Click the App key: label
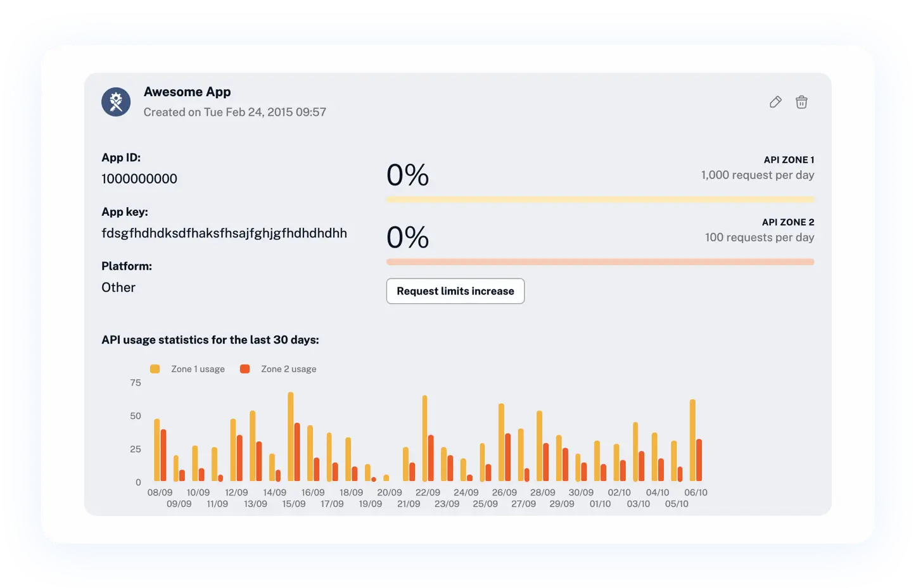The image size is (916, 588). 125,212
